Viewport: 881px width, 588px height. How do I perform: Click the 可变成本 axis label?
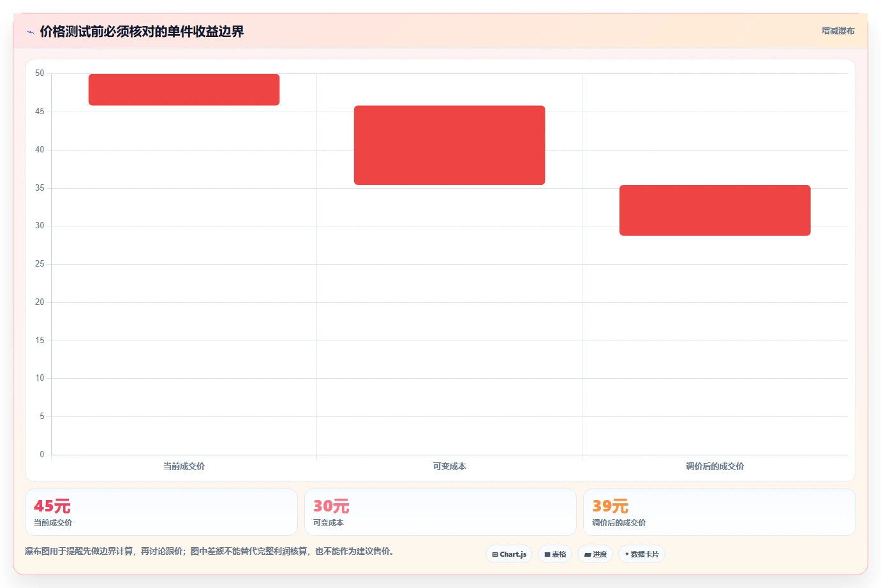pos(450,466)
